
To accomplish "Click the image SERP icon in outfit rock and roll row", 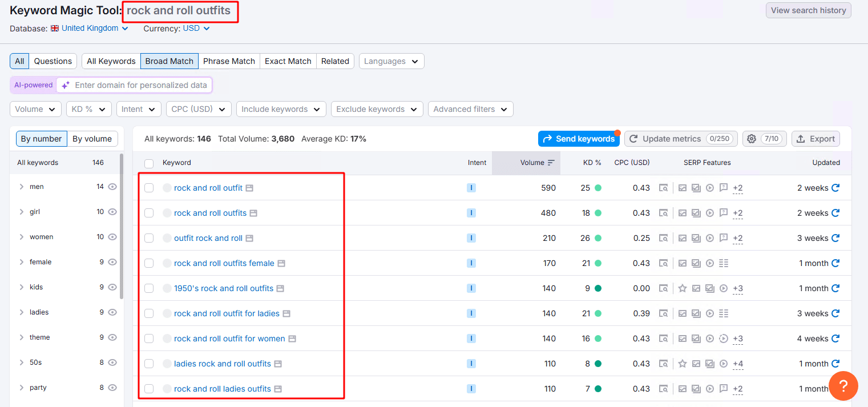I will point(682,238).
